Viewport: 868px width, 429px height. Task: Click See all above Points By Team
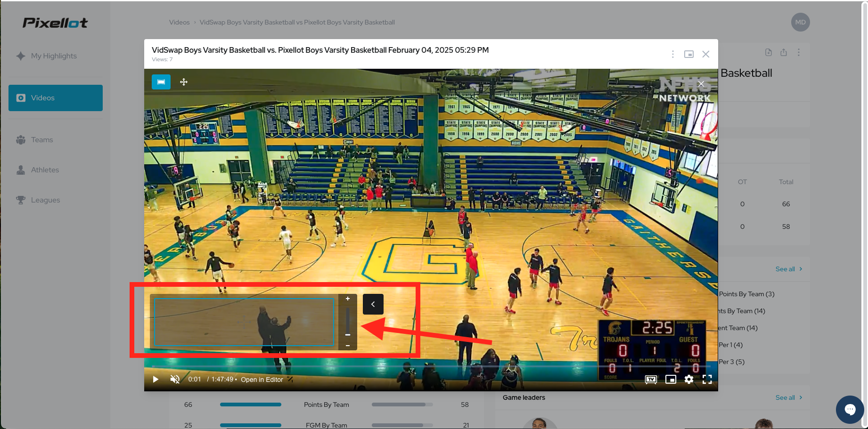[789, 269]
